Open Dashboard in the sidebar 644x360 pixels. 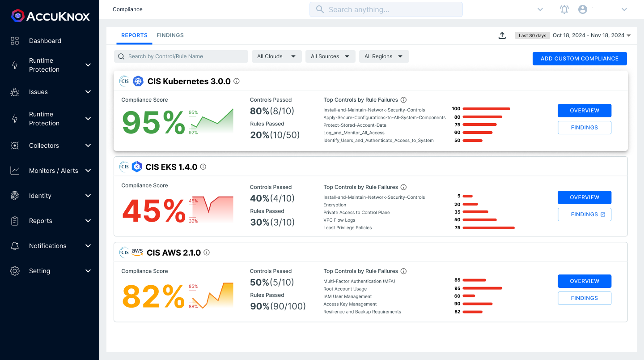pos(45,41)
